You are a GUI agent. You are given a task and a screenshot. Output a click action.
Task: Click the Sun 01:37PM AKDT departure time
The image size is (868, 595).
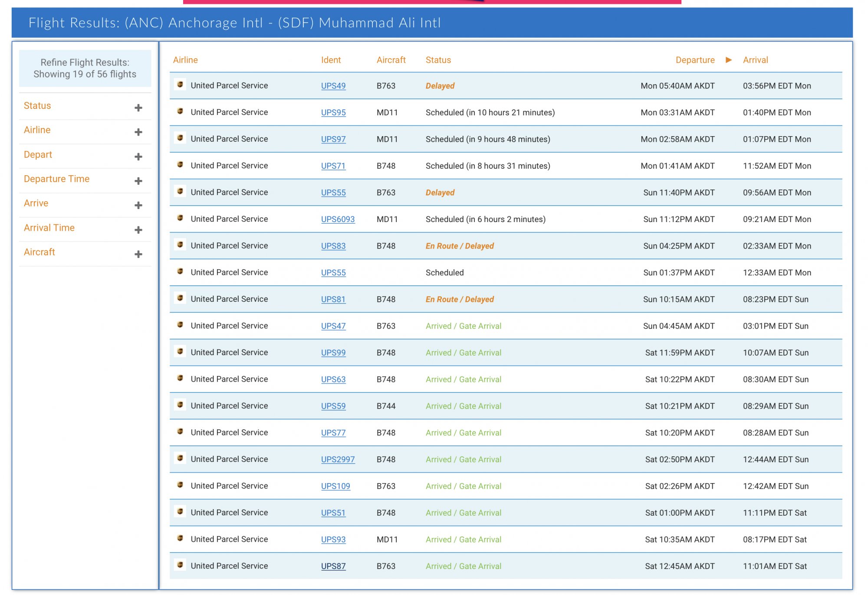(679, 272)
